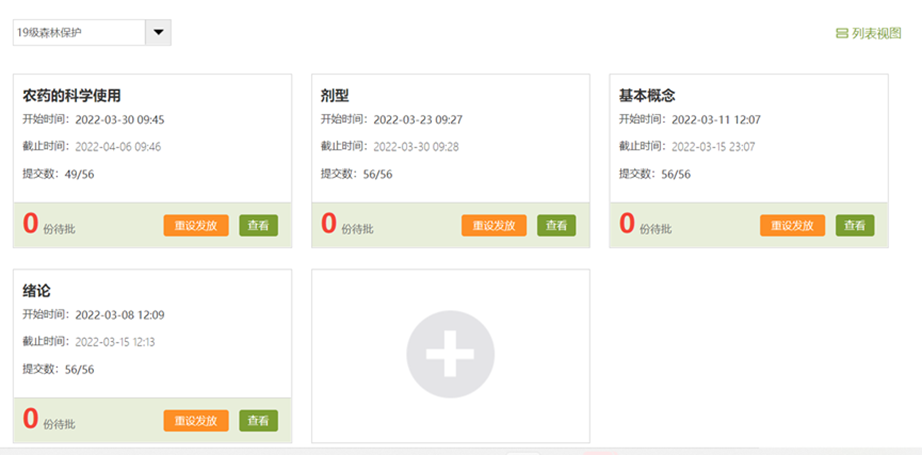This screenshot has width=922, height=455.
Task: View the 绪论 assignment
Action: click(x=258, y=421)
